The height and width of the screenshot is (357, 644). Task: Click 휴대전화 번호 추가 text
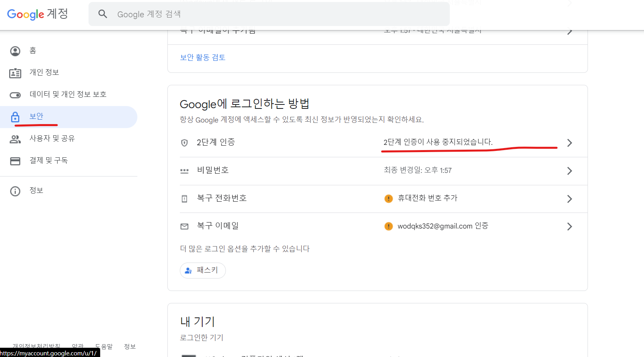click(x=427, y=198)
